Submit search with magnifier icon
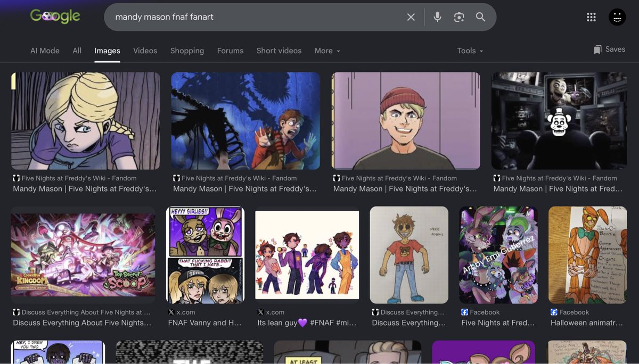Image resolution: width=639 pixels, height=364 pixels. coord(480,17)
